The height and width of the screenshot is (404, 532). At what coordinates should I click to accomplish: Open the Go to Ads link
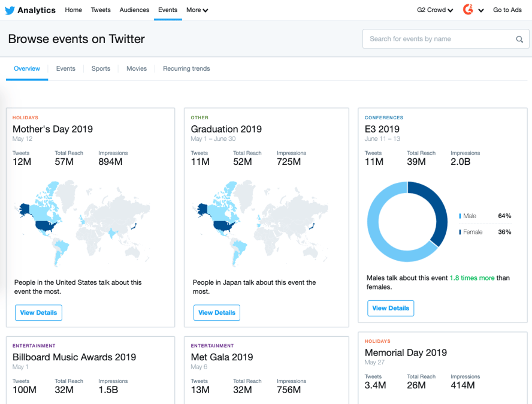[x=507, y=10]
